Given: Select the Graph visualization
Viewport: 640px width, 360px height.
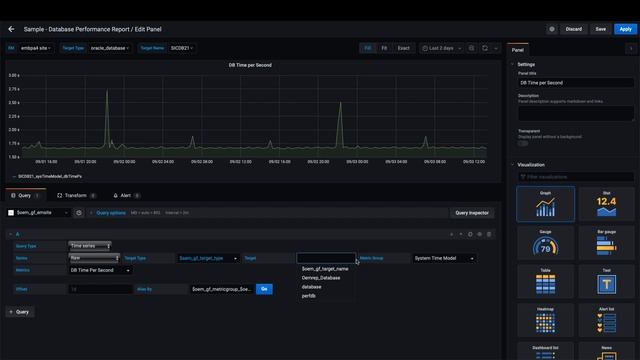Looking at the screenshot, I should pyautogui.click(x=545, y=204).
